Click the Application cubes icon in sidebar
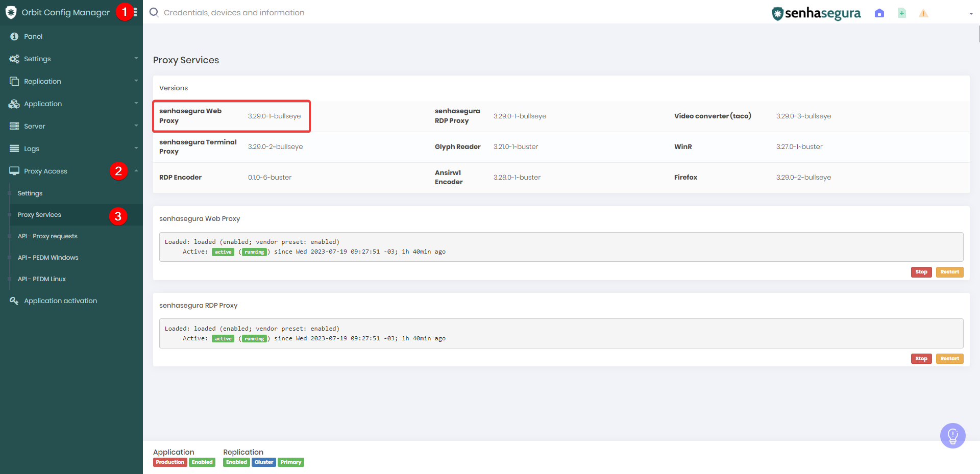Viewport: 980px width, 474px height. [14, 104]
